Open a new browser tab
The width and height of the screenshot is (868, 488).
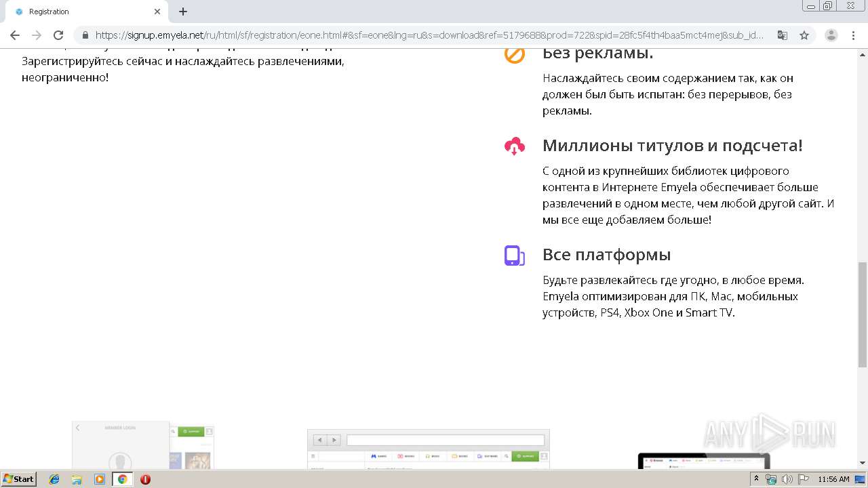pos(183,12)
